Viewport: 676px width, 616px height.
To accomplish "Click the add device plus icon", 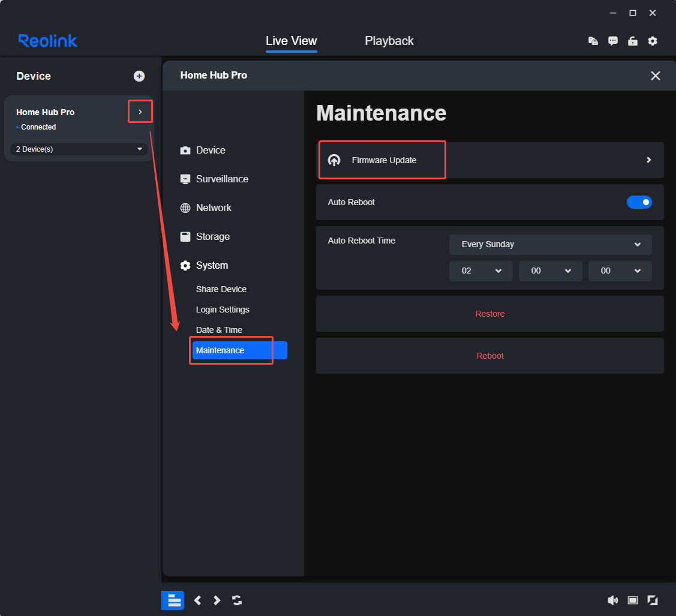I will (139, 76).
